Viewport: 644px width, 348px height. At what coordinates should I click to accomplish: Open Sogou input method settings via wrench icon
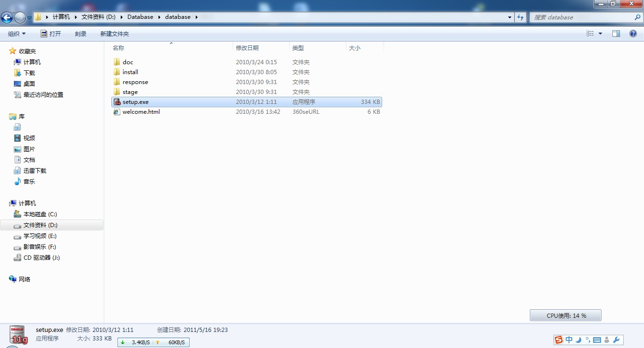(x=616, y=340)
